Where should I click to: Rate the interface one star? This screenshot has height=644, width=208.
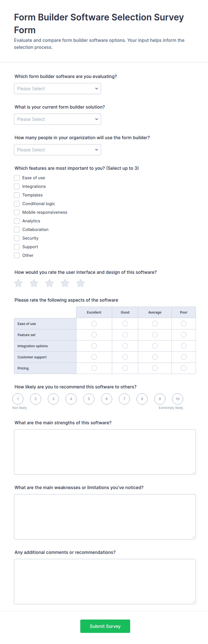click(19, 283)
